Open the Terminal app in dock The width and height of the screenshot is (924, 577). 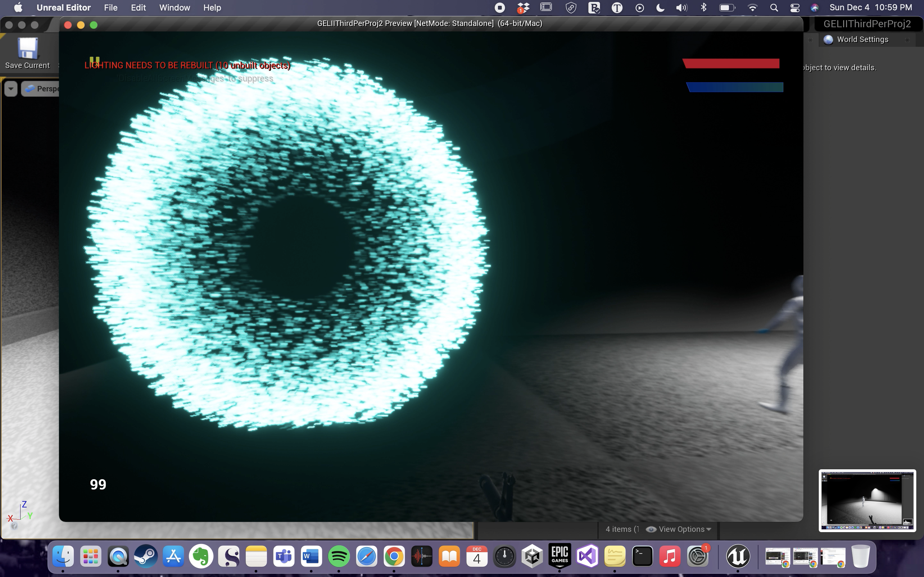click(642, 556)
